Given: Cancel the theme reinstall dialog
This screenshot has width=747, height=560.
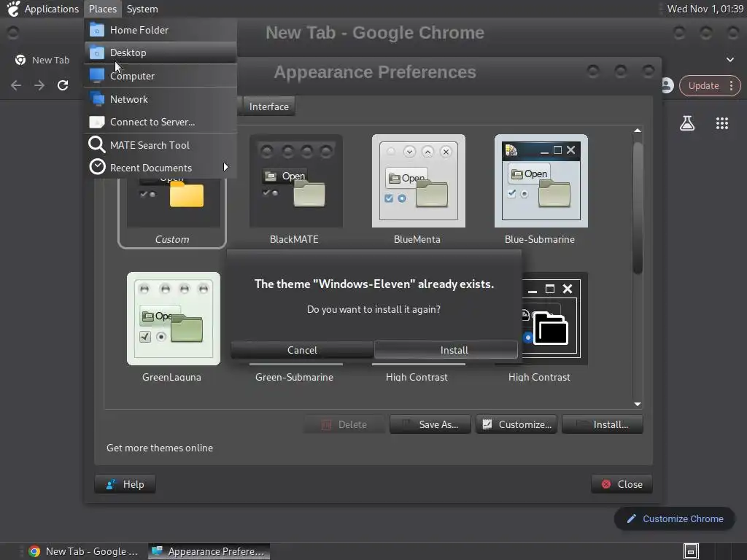Looking at the screenshot, I should [x=302, y=350].
